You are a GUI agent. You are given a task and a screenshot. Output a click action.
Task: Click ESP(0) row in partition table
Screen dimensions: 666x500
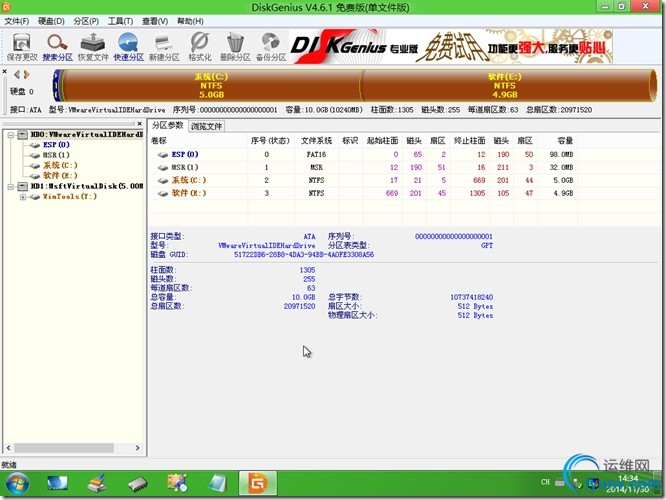(362, 155)
